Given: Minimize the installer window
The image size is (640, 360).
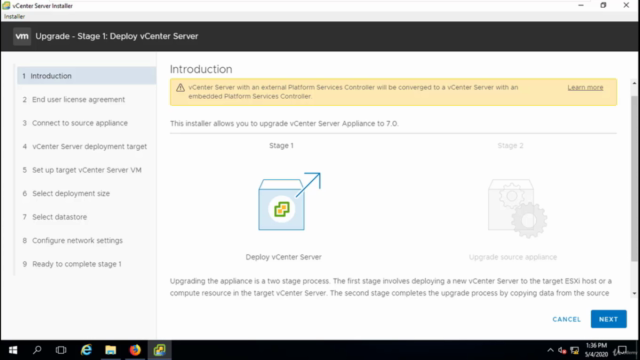Looking at the screenshot, I should 580,6.
